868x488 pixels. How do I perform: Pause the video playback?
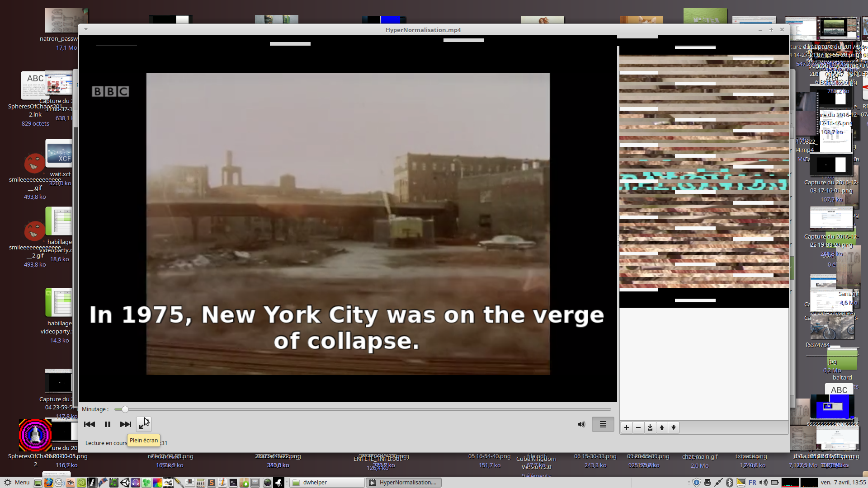(x=107, y=424)
